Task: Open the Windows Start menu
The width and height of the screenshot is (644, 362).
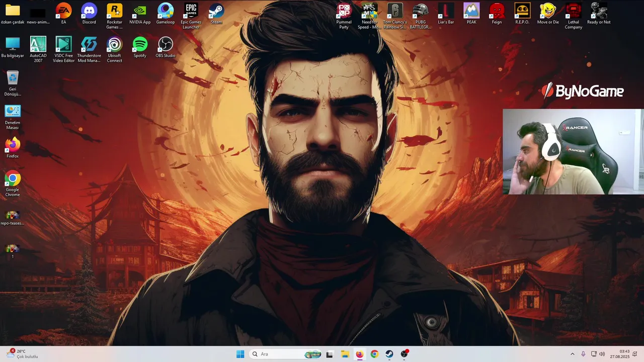Action: (240, 354)
